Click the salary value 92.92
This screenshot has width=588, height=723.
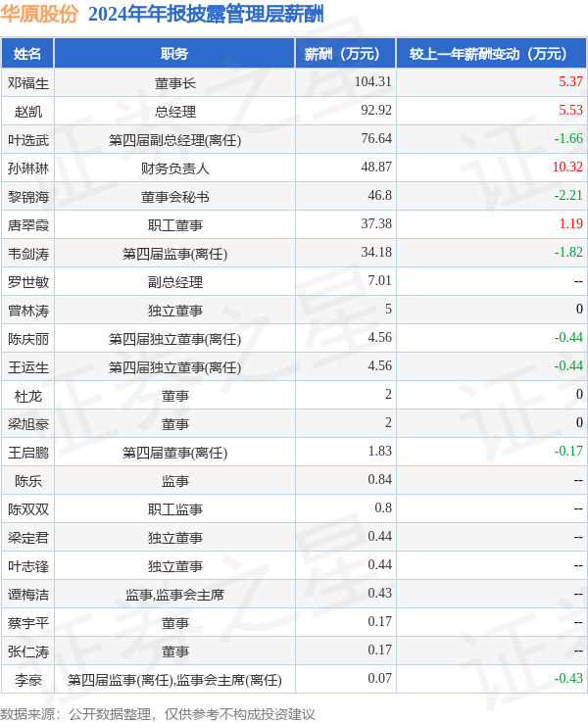[x=376, y=111]
